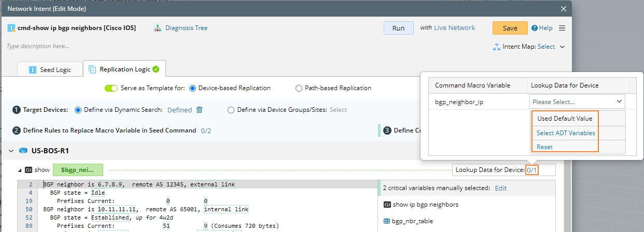This screenshot has width=644, height=232.
Task: Select Device-based Replication radio button
Action: click(193, 88)
